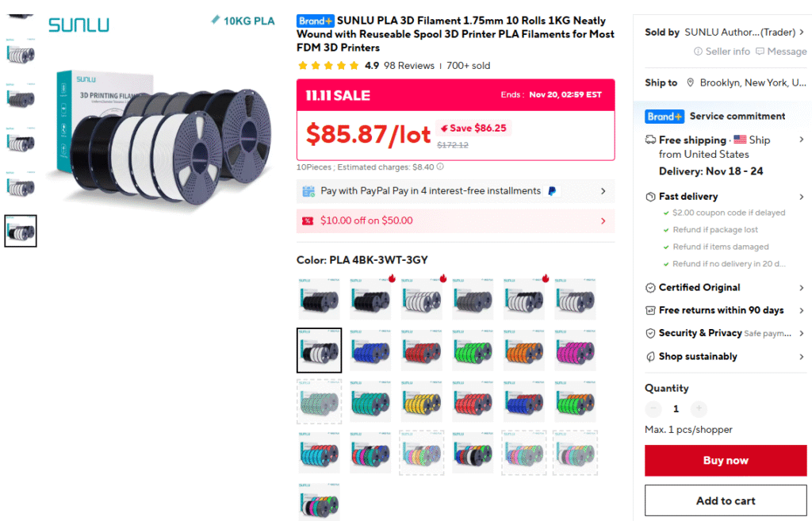Click the Add to cart button
The height and width of the screenshot is (521, 812).
tap(726, 500)
